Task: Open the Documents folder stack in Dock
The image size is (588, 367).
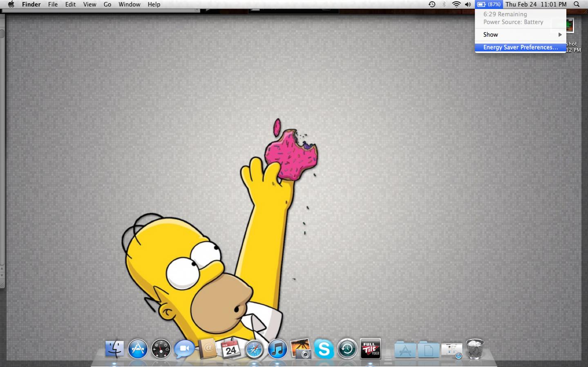Action: coord(428,350)
